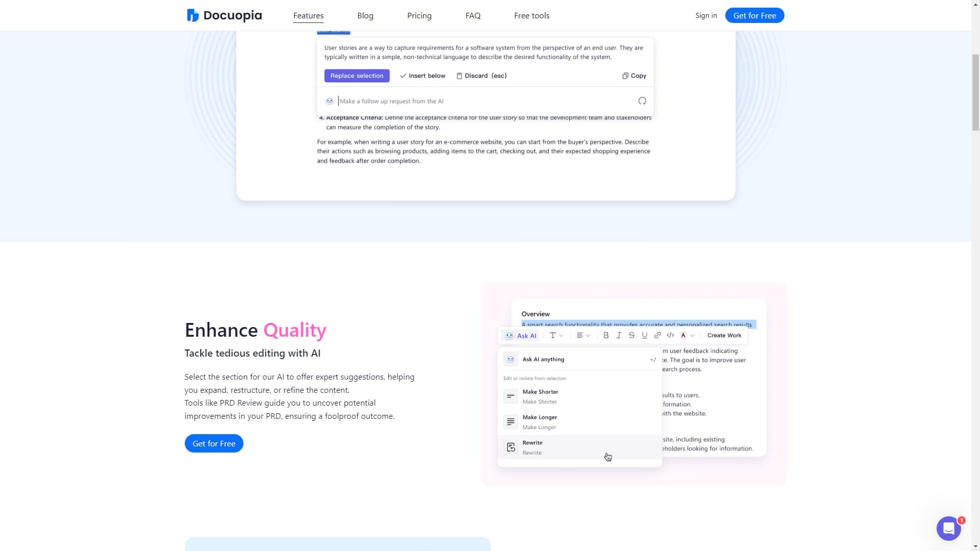Screen dimensions: 980x551
Task: Open the text style T dropdown
Action: [556, 335]
